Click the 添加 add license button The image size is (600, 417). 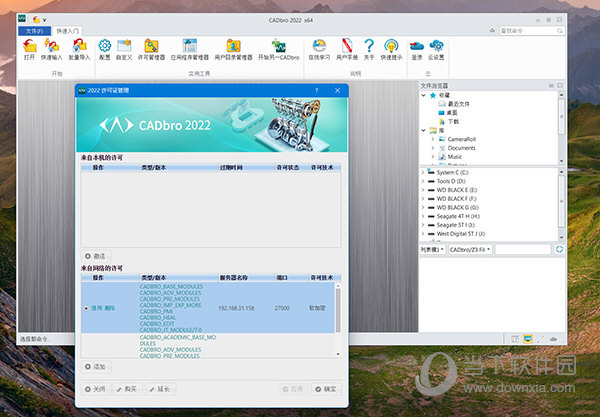click(x=95, y=367)
